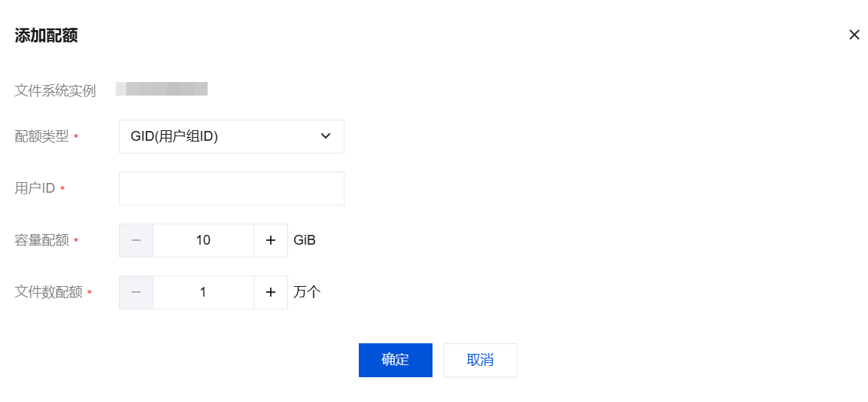Open the 配额类型 dropdown showing GID(用户组ID)

[231, 136]
